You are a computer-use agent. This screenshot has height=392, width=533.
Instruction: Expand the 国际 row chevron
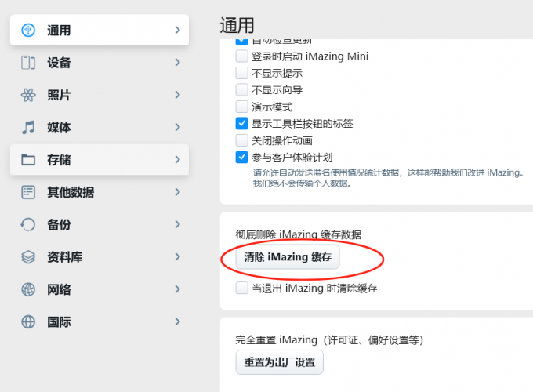[x=177, y=321]
